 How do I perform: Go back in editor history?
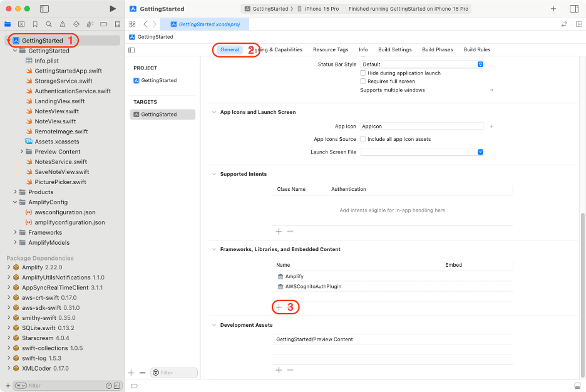click(x=145, y=24)
